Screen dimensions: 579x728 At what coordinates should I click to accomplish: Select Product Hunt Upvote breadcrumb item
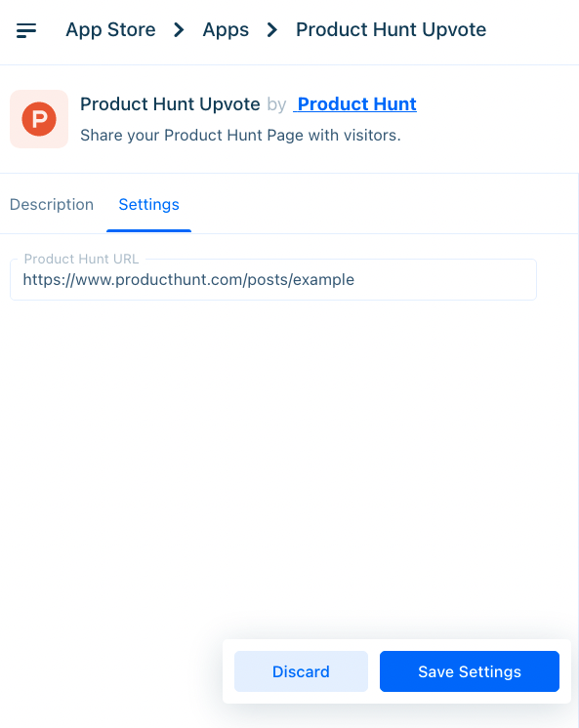pos(392,30)
